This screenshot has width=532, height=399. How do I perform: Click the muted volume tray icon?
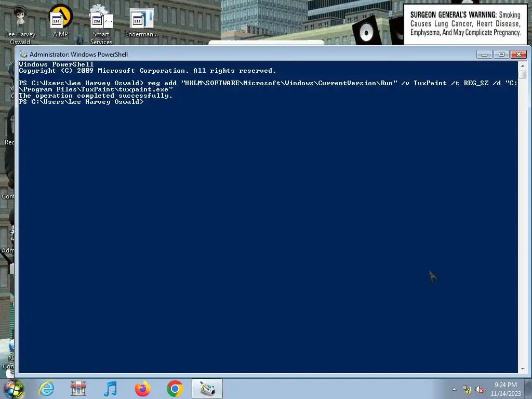(480, 390)
